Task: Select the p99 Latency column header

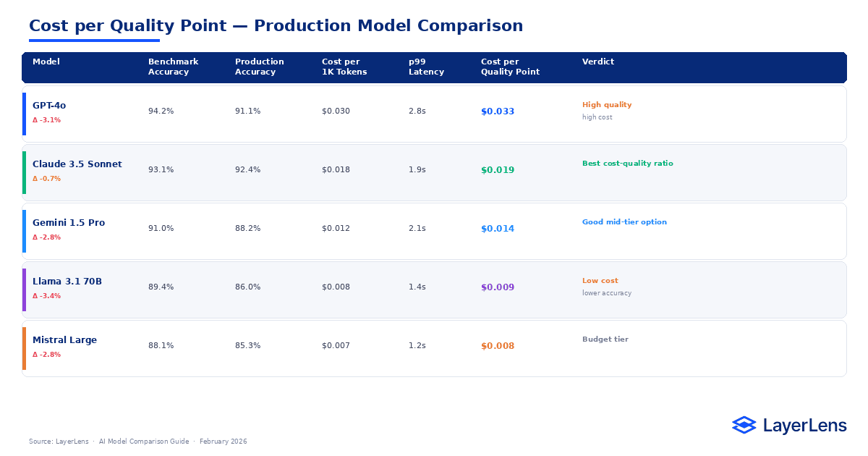Action: pyautogui.click(x=427, y=67)
